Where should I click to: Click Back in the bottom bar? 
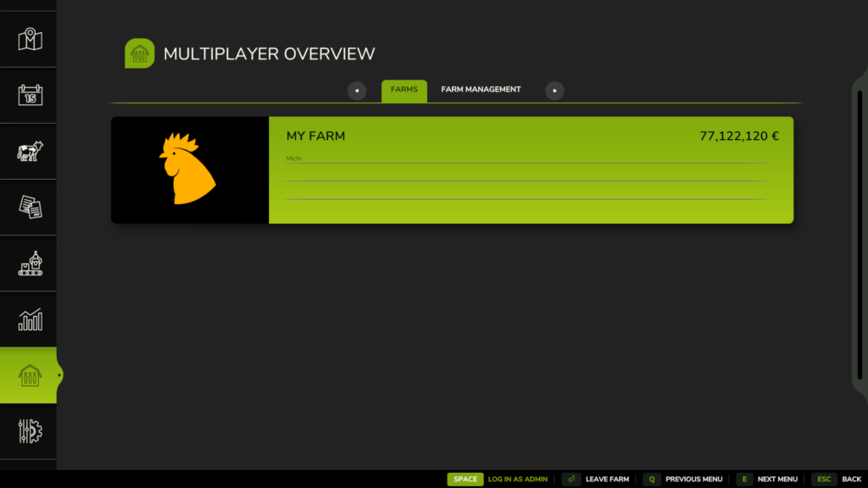coord(851,480)
